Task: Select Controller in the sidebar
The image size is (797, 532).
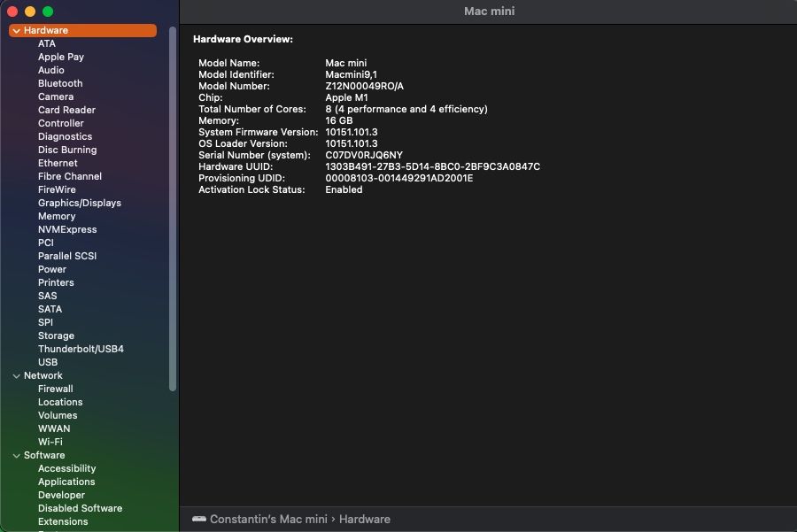Action: pyautogui.click(x=61, y=123)
